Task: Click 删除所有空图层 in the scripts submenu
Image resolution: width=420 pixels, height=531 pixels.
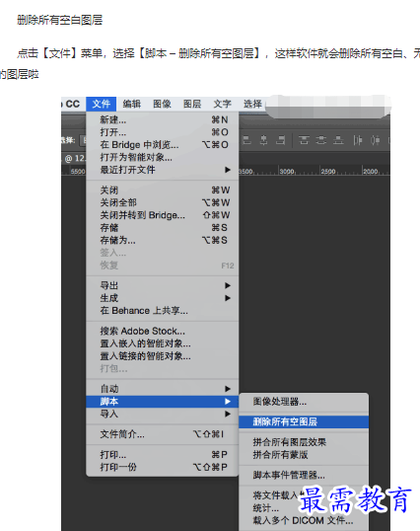Action: [304, 422]
